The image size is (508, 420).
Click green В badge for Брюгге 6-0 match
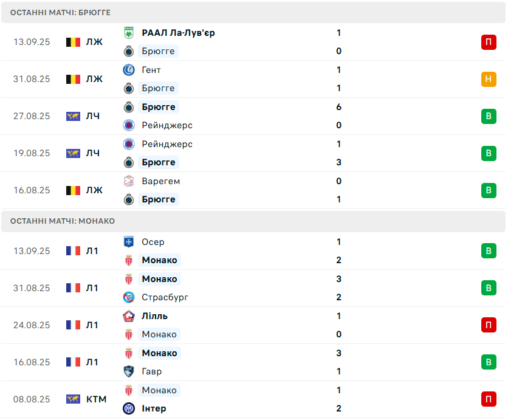pyautogui.click(x=489, y=116)
